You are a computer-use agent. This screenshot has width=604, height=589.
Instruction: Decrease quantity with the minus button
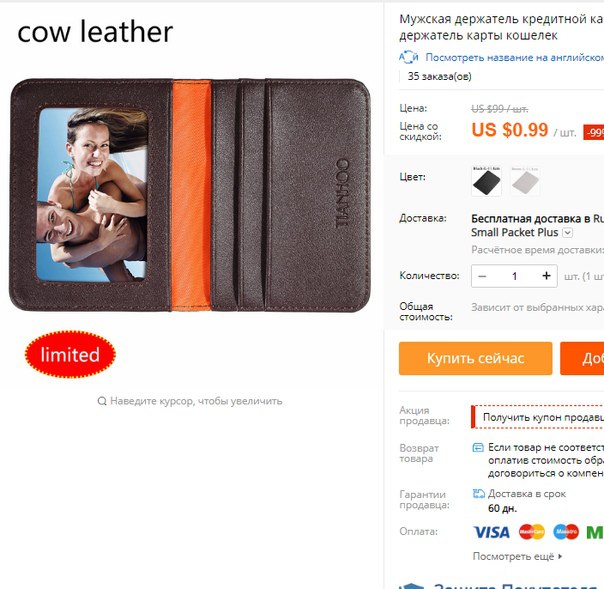coord(482,276)
